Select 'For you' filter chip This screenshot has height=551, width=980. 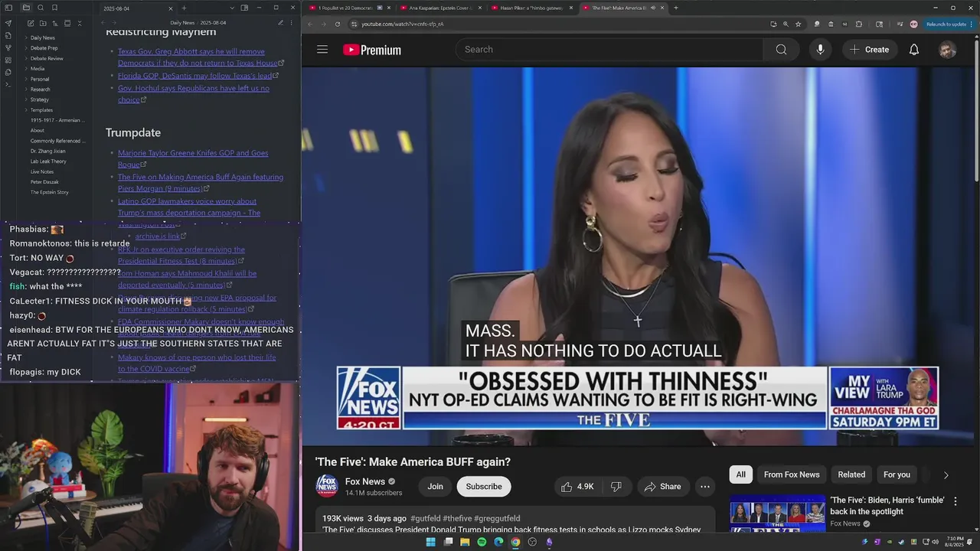897,474
